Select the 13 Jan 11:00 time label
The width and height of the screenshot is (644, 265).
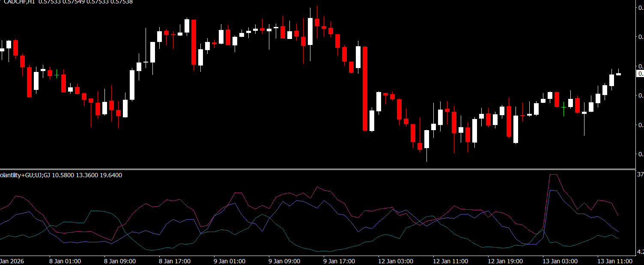(x=615, y=261)
